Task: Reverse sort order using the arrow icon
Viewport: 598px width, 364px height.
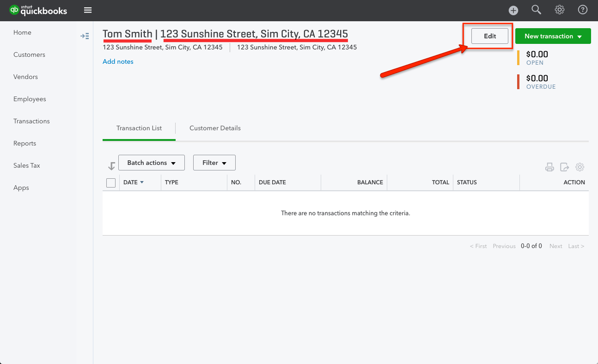Action: tap(111, 165)
